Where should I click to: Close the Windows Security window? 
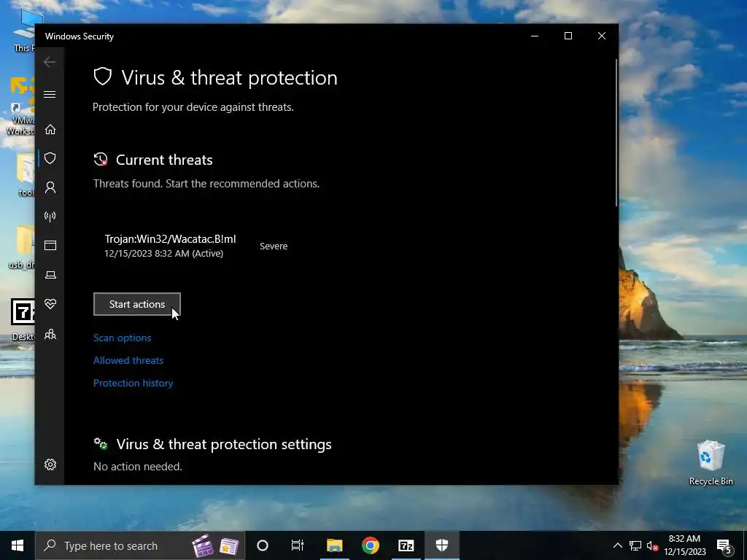click(602, 36)
